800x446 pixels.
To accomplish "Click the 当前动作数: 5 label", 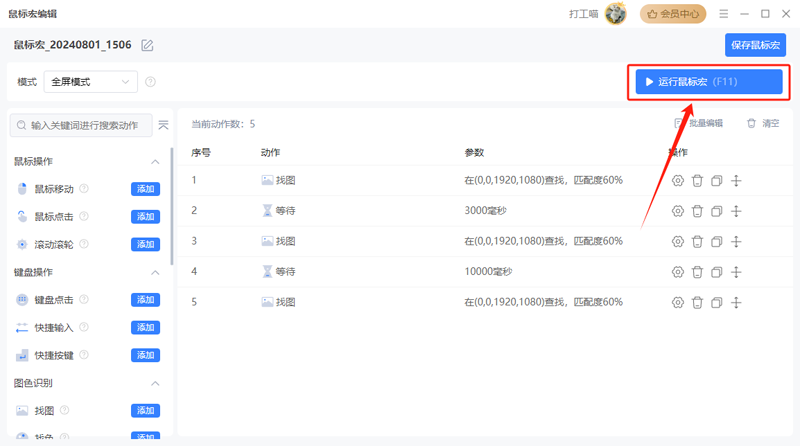I will tap(223, 124).
